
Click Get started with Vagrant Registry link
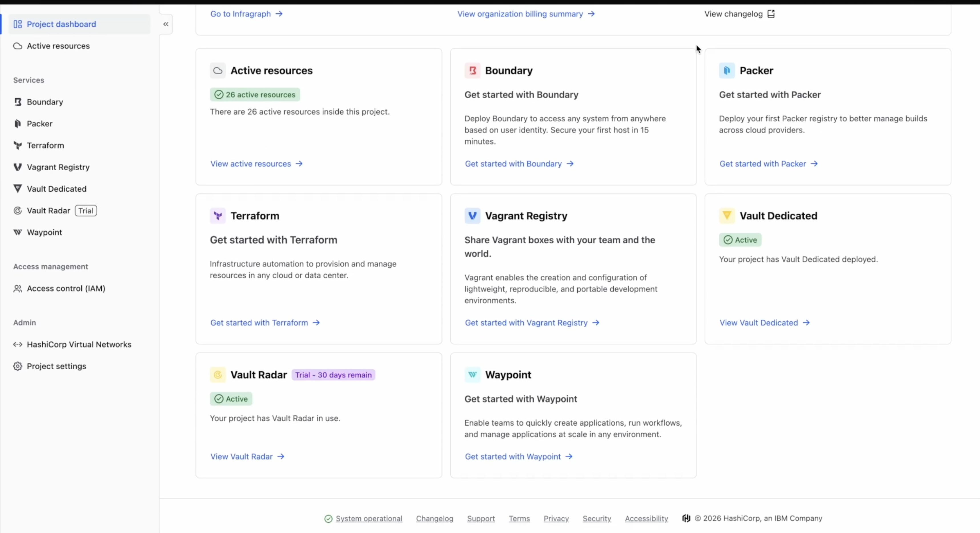(532, 322)
